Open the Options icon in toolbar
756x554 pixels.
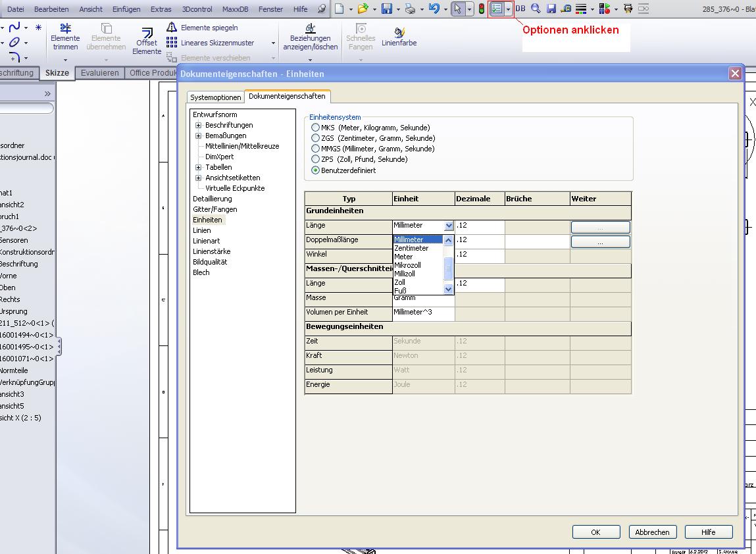(x=496, y=9)
